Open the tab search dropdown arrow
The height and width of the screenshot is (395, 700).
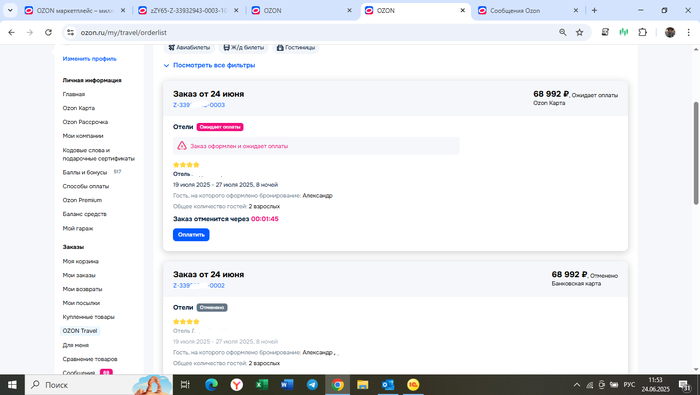point(10,10)
